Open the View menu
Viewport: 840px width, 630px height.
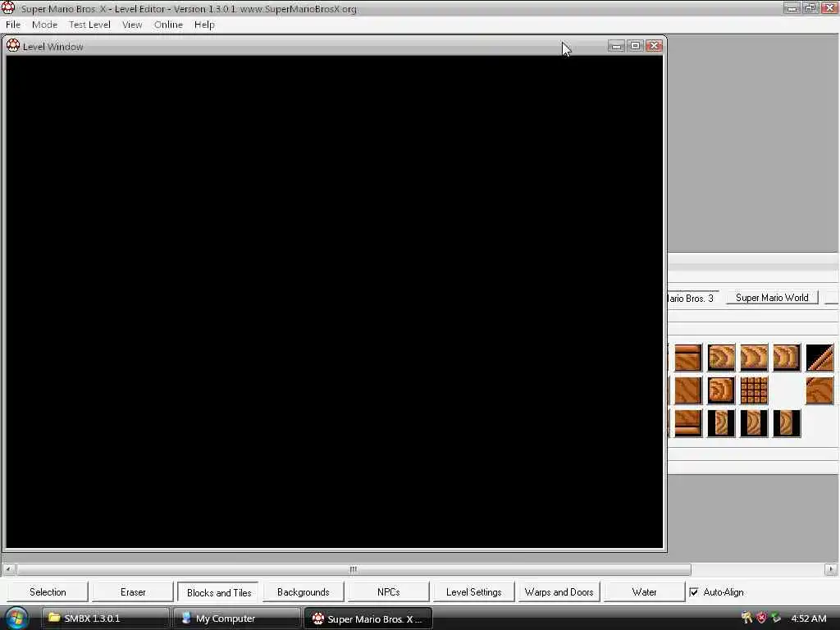(x=132, y=25)
